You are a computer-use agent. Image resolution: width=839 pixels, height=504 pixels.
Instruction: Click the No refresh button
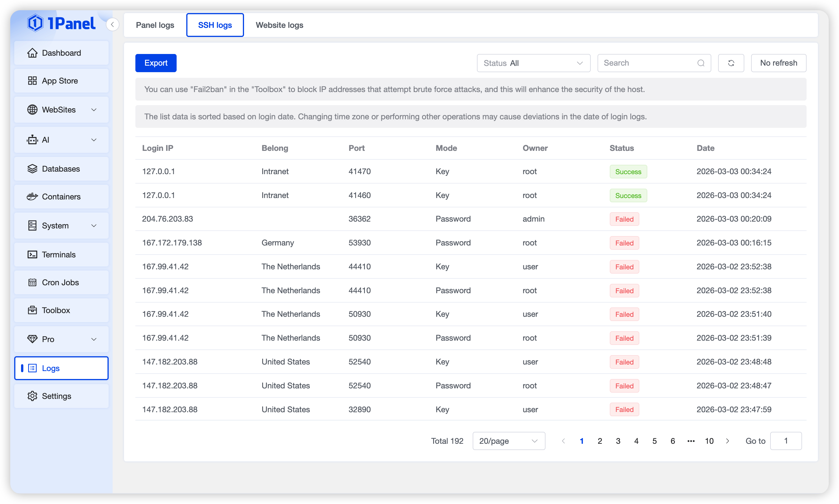778,63
